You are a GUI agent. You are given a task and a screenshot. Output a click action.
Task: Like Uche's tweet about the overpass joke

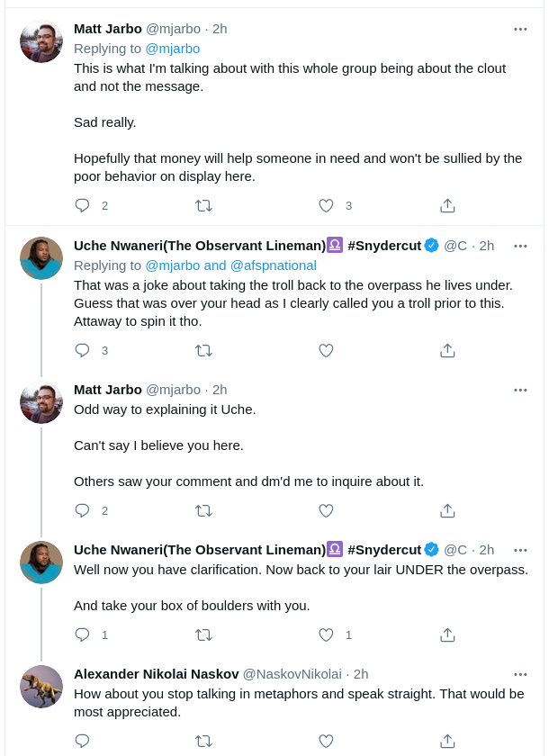click(x=327, y=350)
